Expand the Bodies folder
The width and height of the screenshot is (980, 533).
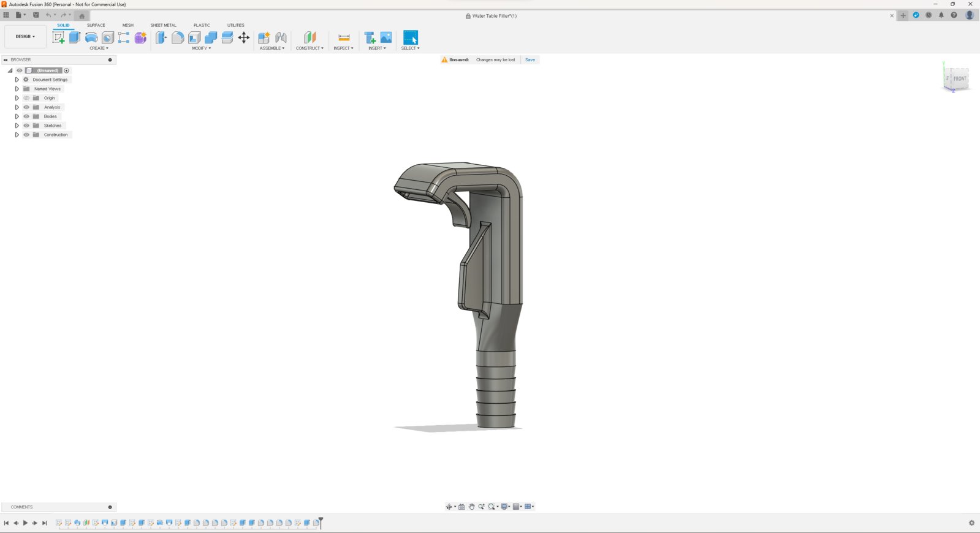point(17,116)
